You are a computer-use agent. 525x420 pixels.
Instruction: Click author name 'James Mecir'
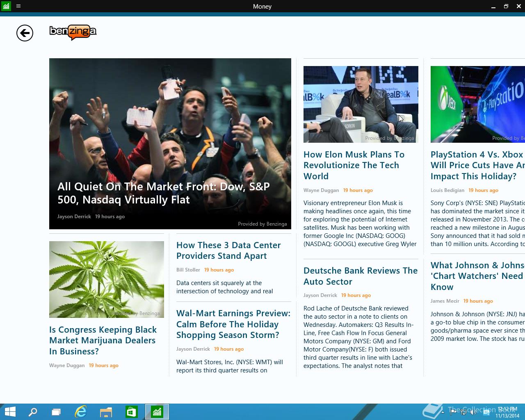point(445,301)
